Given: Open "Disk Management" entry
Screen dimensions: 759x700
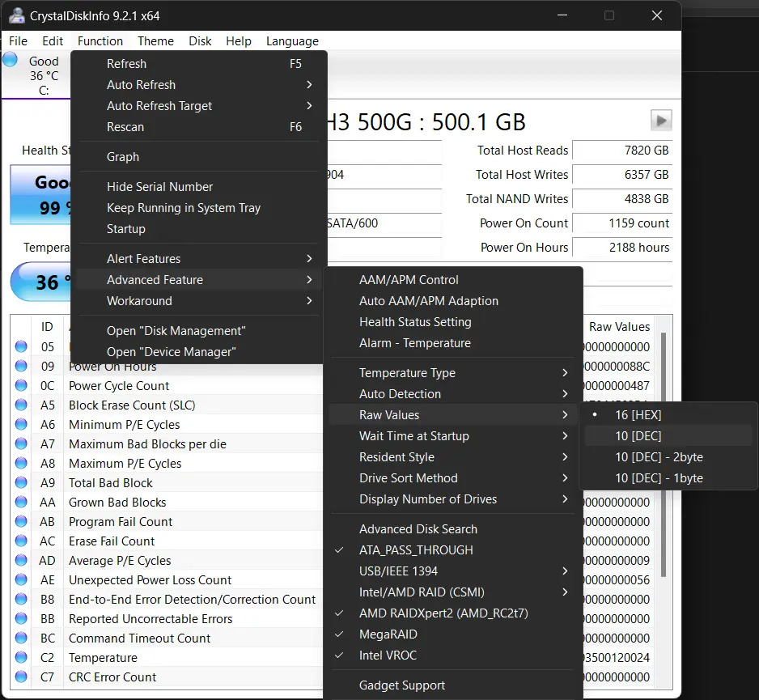Looking at the screenshot, I should [x=199, y=331].
